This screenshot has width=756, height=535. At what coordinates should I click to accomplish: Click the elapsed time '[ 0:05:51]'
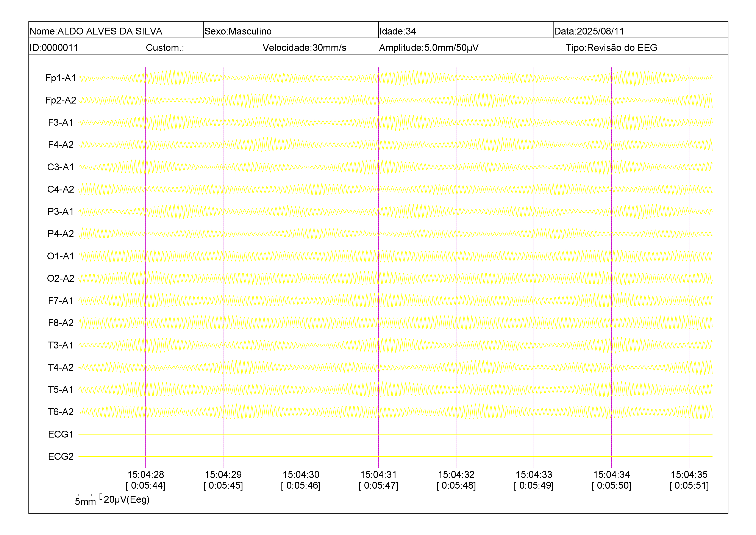[x=689, y=485]
